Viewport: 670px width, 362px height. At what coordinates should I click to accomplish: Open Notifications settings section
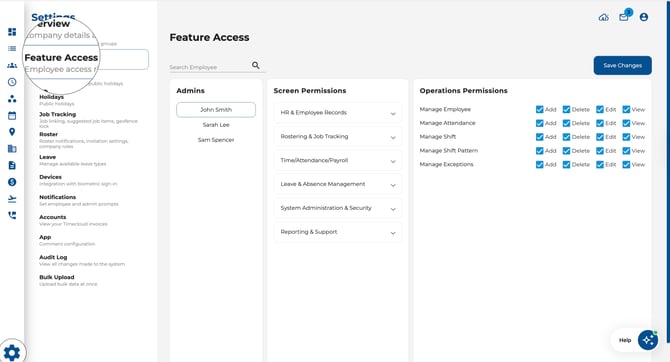tap(79, 200)
